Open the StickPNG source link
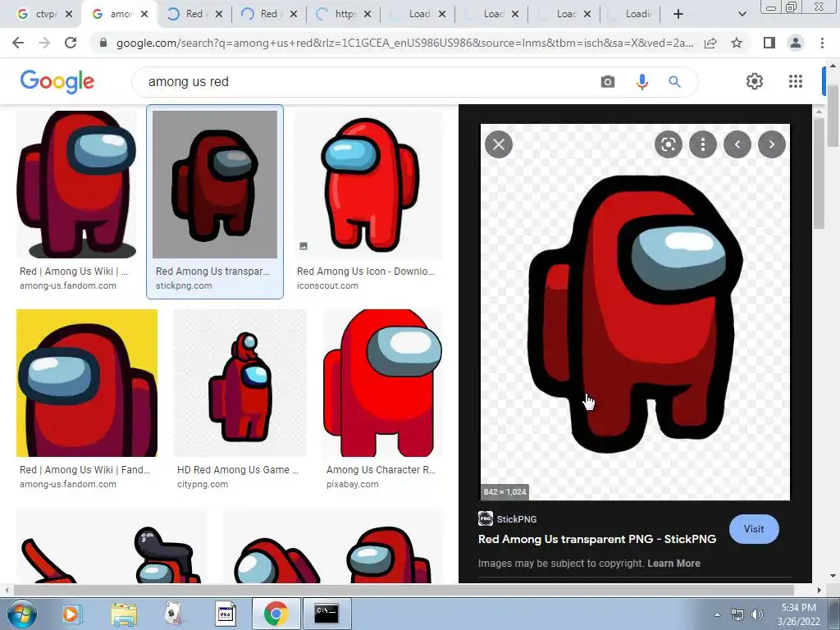This screenshot has width=840, height=630. [x=507, y=519]
